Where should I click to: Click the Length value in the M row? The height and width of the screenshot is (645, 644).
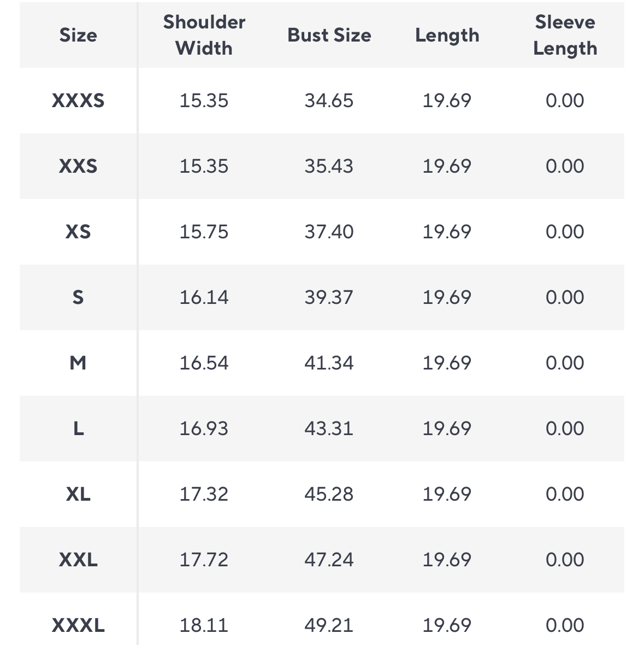pyautogui.click(x=447, y=363)
